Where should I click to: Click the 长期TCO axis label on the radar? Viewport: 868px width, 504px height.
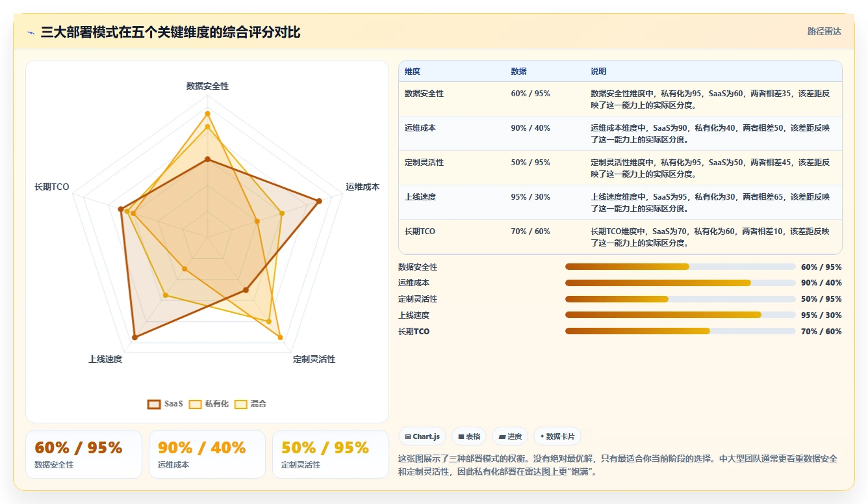52,187
